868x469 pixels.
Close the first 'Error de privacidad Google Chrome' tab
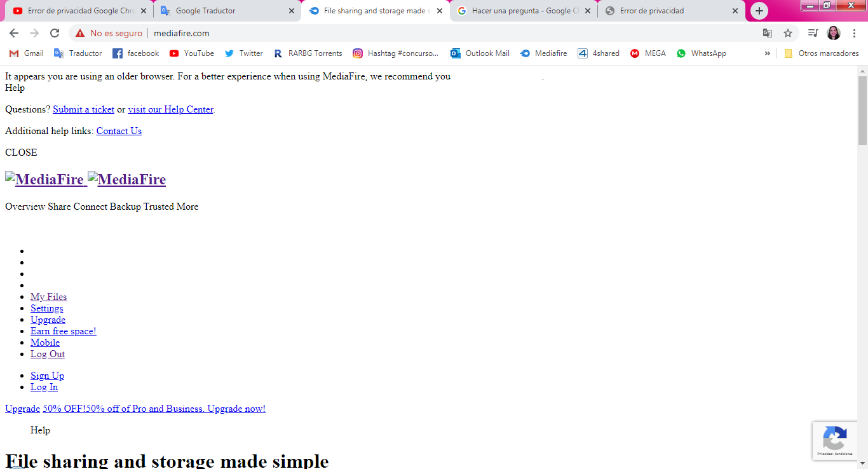pos(144,11)
